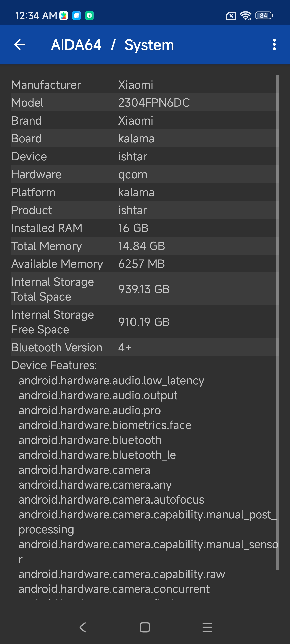Tap the AIDA64 / System title
The height and width of the screenshot is (644, 290).
click(x=112, y=45)
